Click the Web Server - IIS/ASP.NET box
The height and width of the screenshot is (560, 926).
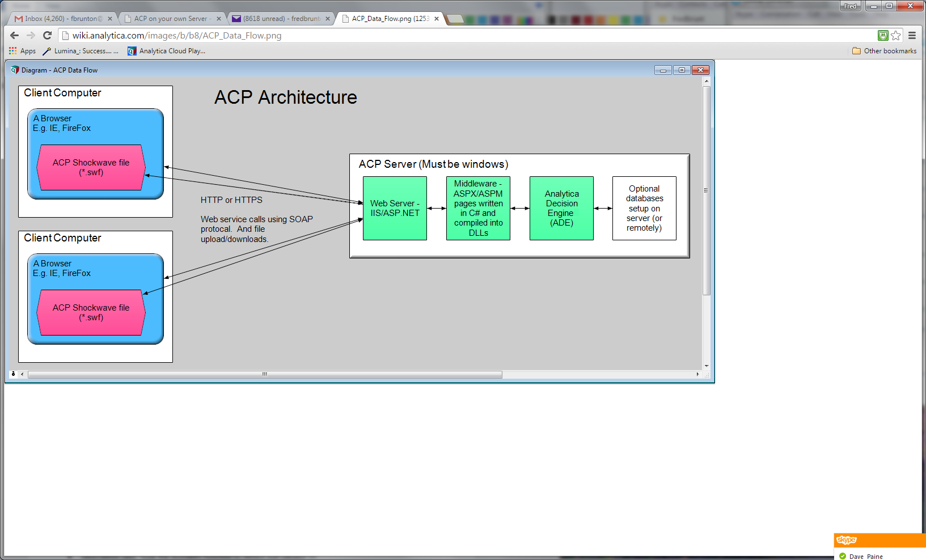[x=395, y=208]
